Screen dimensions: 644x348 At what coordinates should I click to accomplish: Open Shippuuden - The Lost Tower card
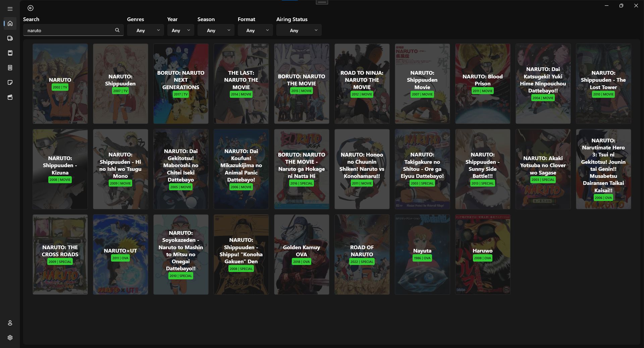pyautogui.click(x=603, y=84)
